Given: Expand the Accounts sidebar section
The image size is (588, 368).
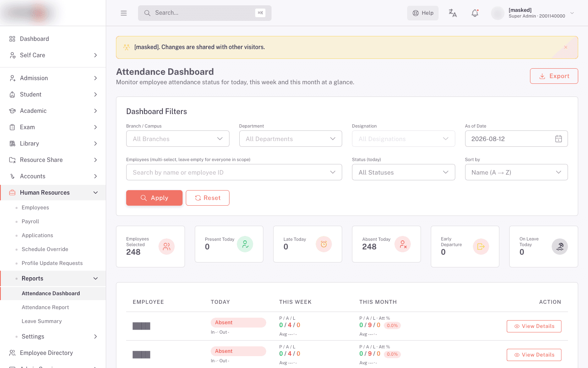Looking at the screenshot, I should tap(53, 176).
